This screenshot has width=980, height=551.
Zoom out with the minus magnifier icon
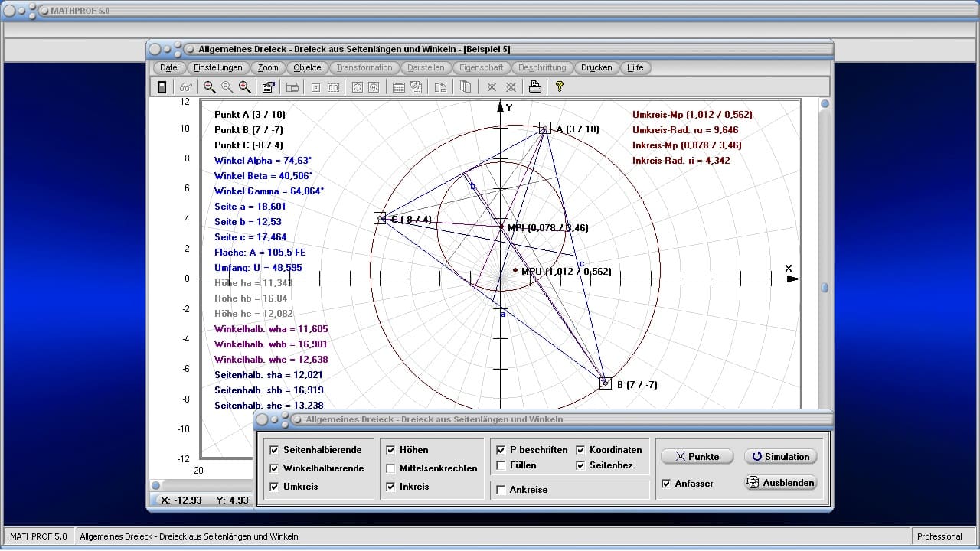pyautogui.click(x=209, y=87)
